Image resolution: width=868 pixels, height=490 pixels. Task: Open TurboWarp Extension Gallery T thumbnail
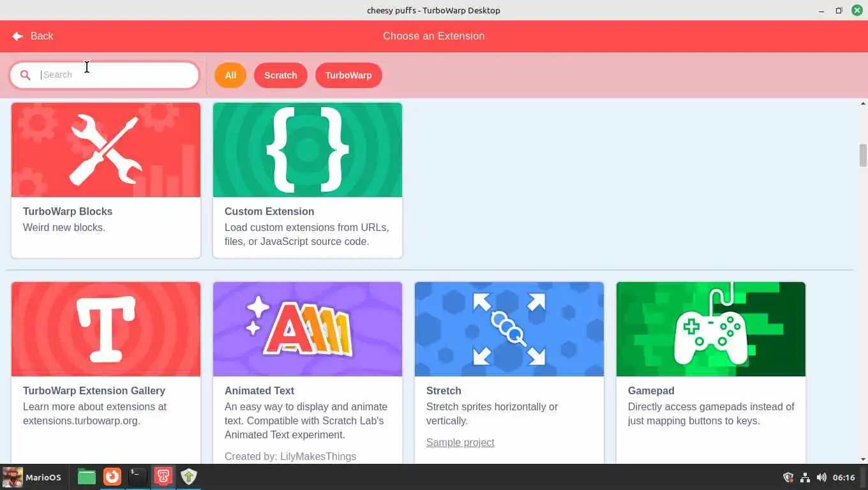click(106, 329)
